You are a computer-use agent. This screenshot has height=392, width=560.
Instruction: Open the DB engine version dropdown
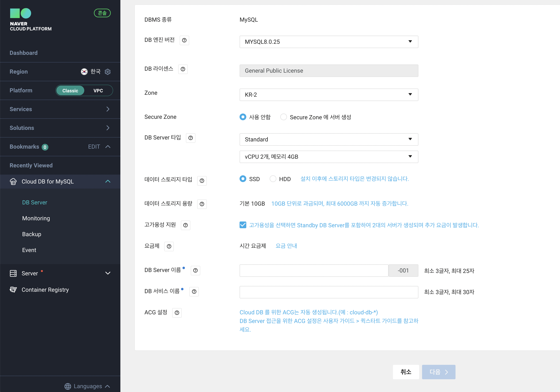329,42
